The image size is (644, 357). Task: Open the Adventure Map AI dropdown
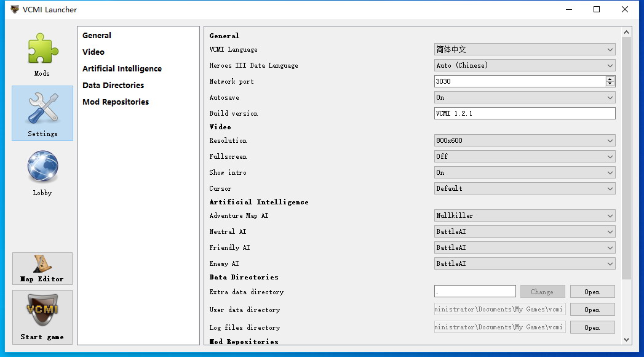pyautogui.click(x=525, y=215)
